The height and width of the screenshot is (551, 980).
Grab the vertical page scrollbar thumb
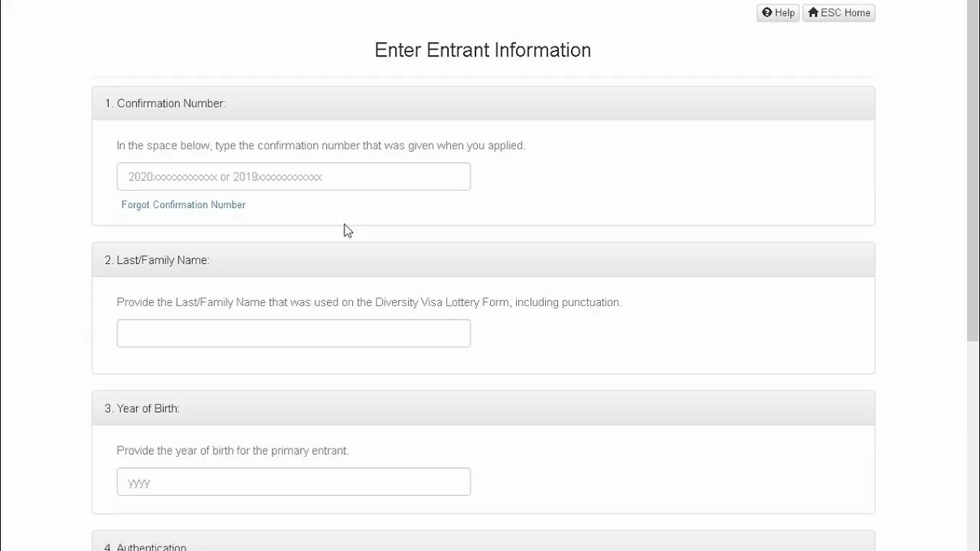[x=973, y=168]
